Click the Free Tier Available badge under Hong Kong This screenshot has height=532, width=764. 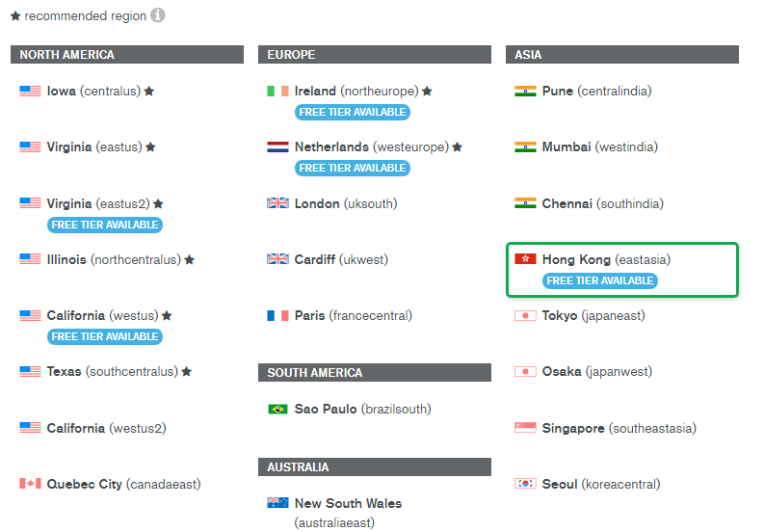click(x=599, y=280)
